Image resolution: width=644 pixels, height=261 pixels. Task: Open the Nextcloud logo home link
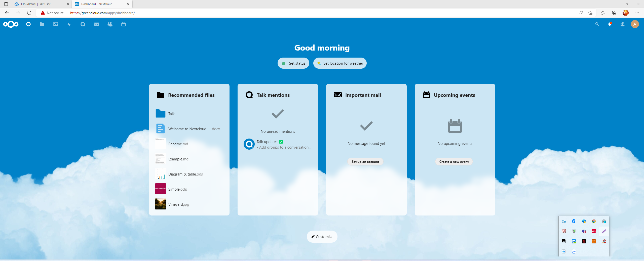click(x=11, y=24)
